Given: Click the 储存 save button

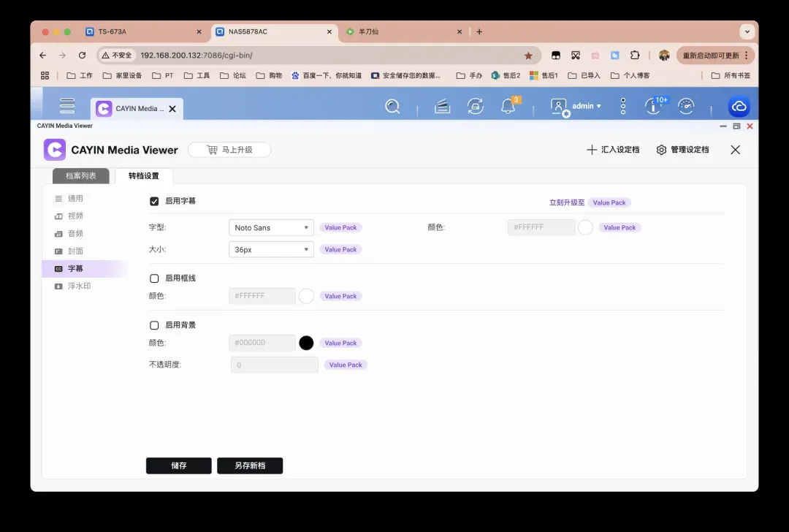Looking at the screenshot, I should [179, 465].
